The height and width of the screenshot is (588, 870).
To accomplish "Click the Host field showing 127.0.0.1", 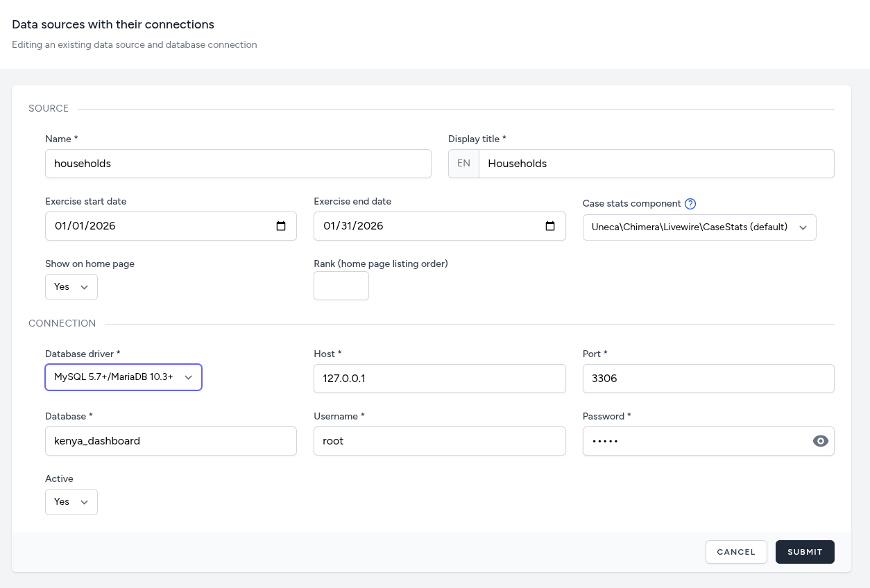I will click(x=439, y=379).
